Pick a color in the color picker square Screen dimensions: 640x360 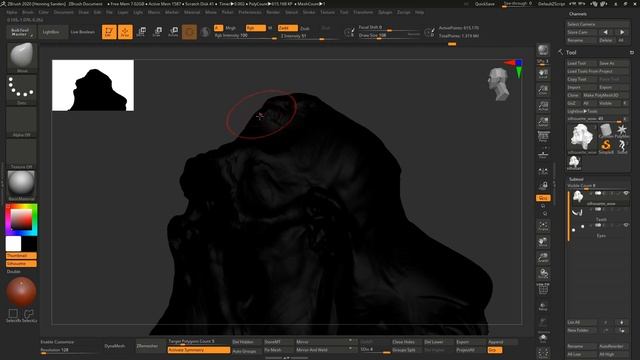coord(21,219)
